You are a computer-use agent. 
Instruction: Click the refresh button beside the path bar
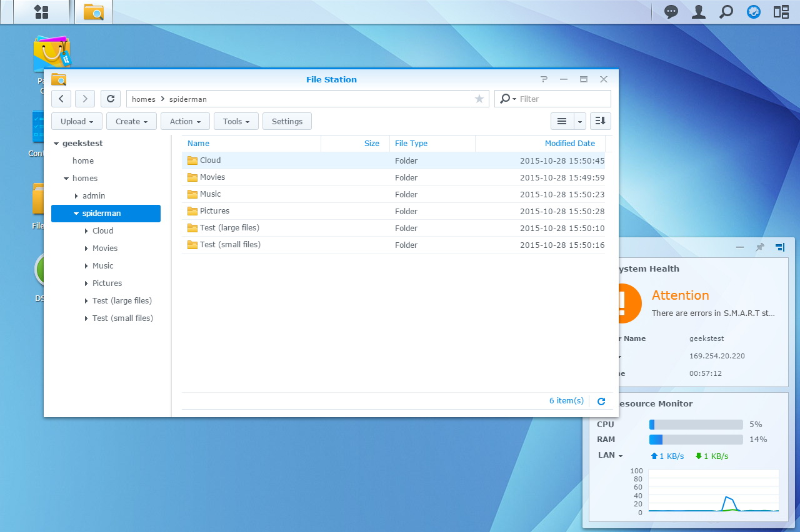tap(111, 99)
